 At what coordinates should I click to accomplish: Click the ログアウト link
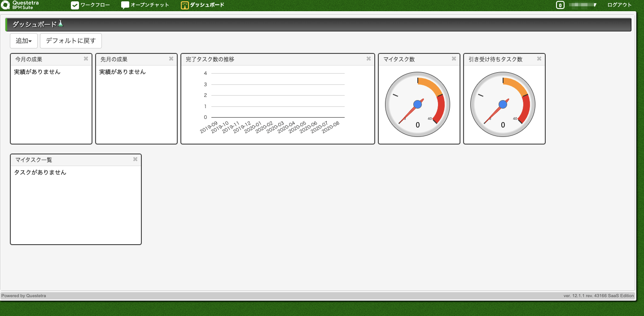[619, 5]
